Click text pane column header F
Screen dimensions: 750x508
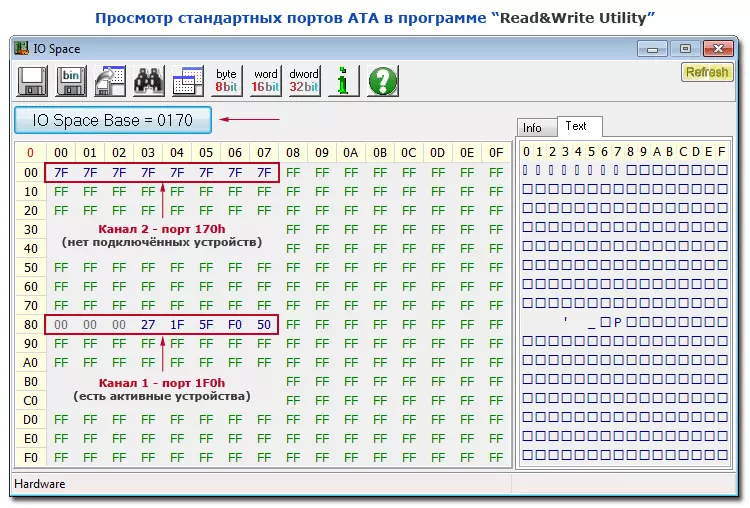[722, 152]
